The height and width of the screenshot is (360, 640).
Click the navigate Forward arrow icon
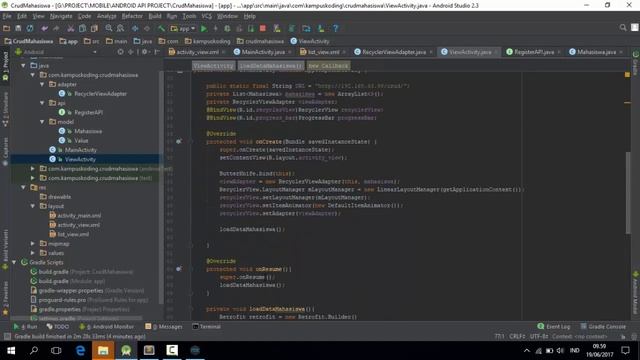147,28
